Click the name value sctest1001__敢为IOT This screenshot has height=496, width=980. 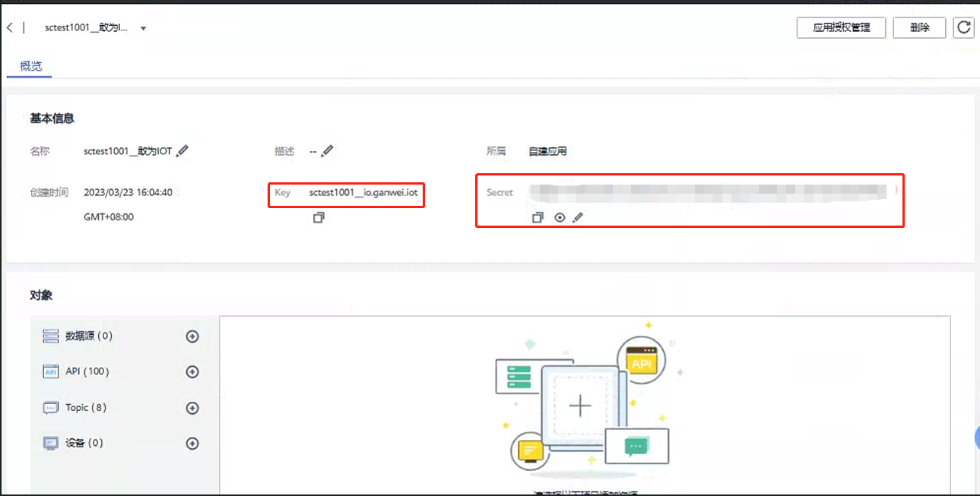pos(128,151)
